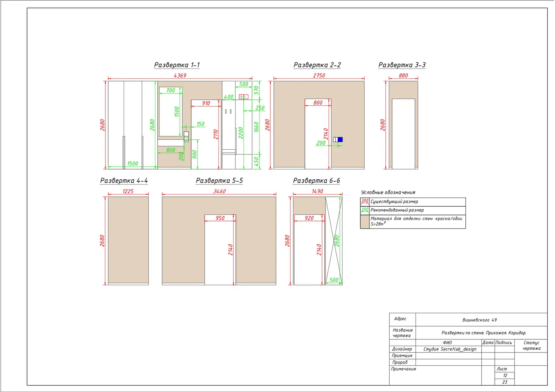Viewport: 555px width, 392px height.
Task: Select the 2750 width dimension
Action: click(319, 75)
